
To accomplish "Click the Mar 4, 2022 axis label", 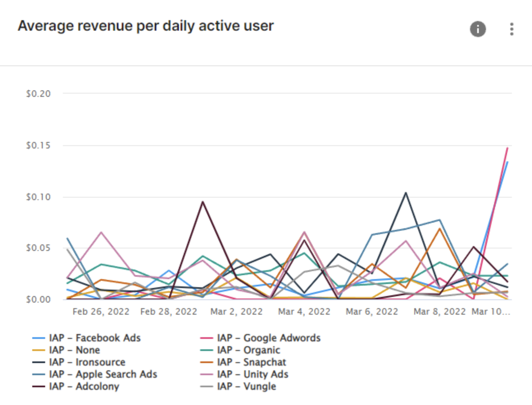I will coord(304,312).
